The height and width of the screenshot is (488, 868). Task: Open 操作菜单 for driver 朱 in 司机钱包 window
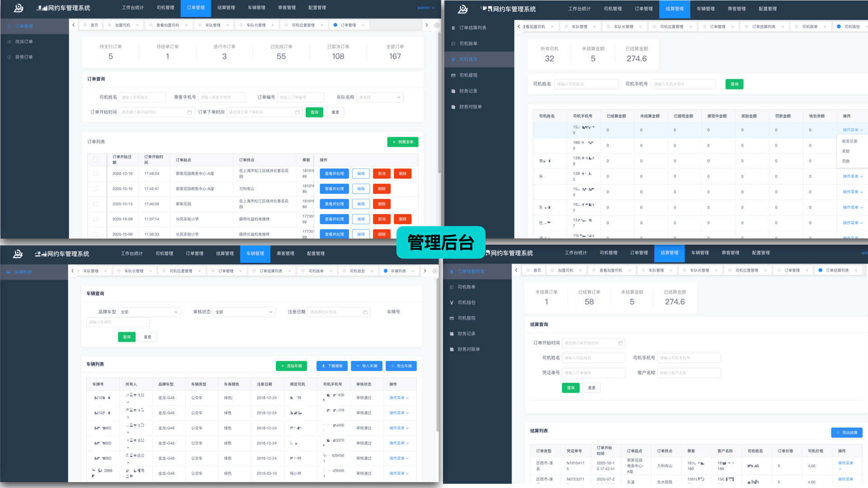(853, 176)
